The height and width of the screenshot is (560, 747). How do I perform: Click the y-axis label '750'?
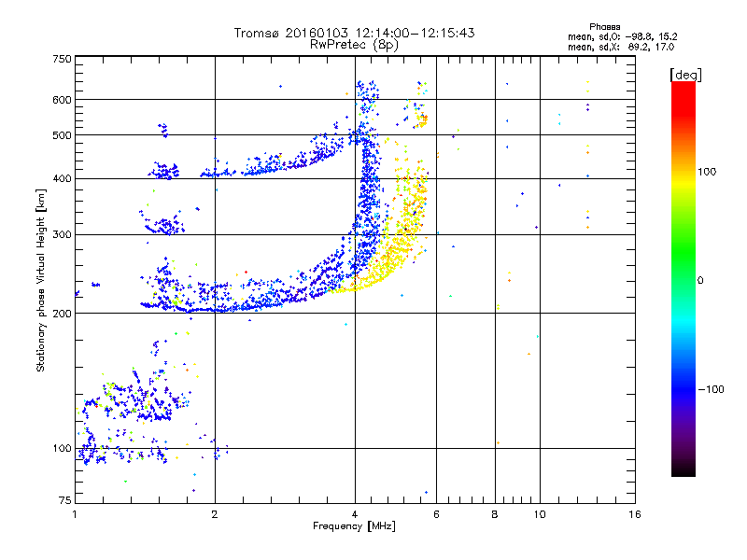click(x=62, y=59)
